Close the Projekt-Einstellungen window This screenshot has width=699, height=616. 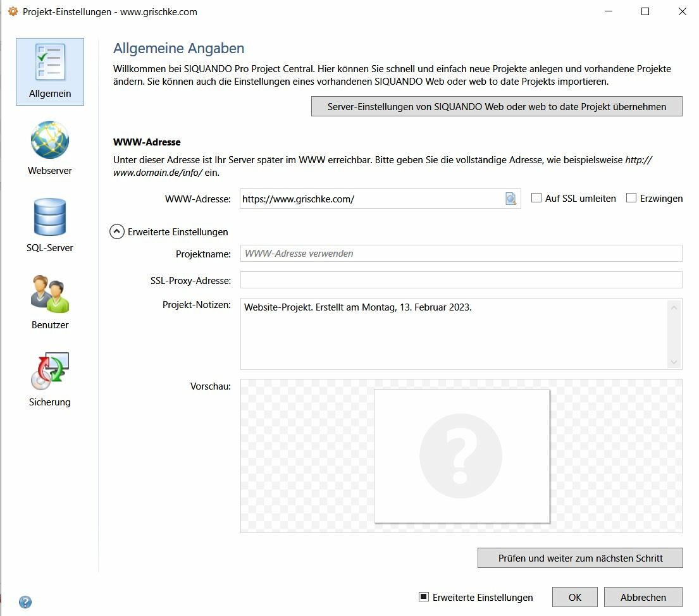(x=682, y=11)
